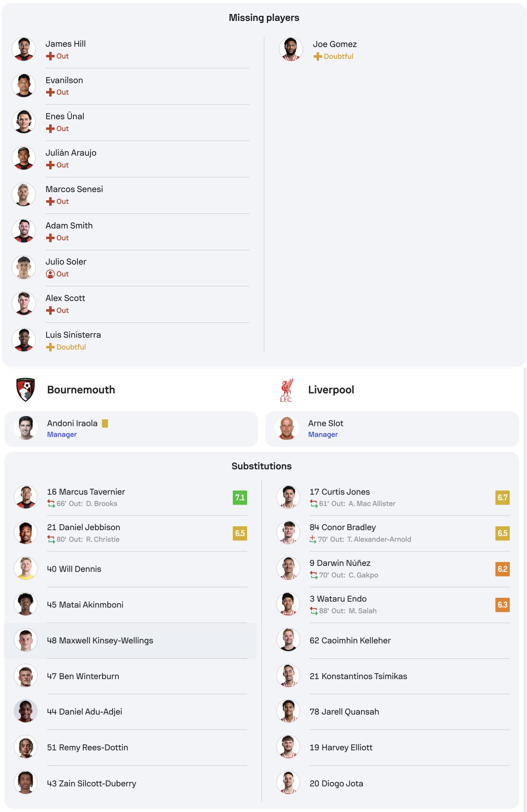Click Darwin Núñez's 6.2 rating badge
The width and height of the screenshot is (527, 812).
(502, 569)
